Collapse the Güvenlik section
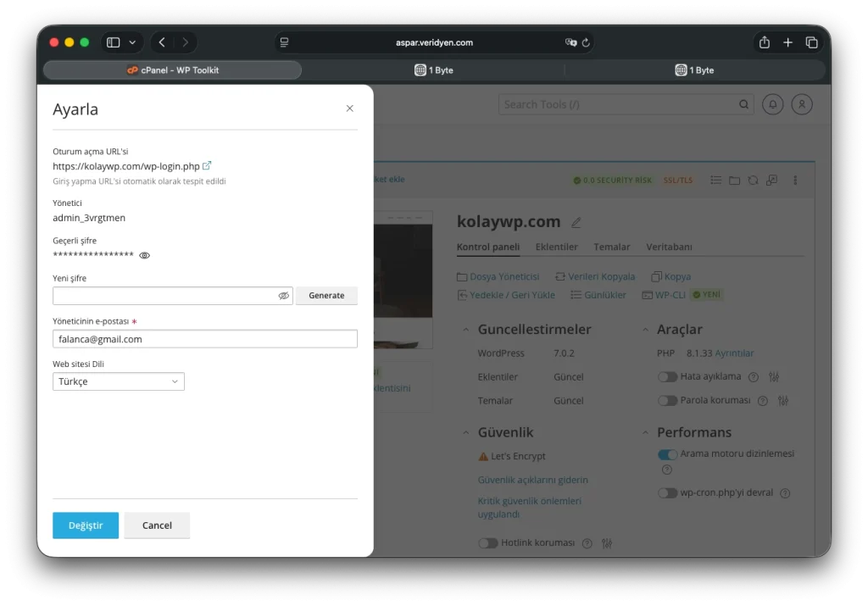The height and width of the screenshot is (606, 868). (465, 433)
